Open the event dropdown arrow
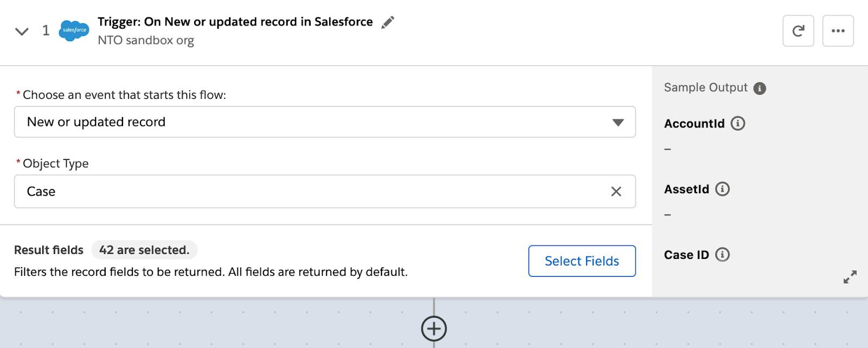This screenshot has height=348, width=868. [x=617, y=122]
